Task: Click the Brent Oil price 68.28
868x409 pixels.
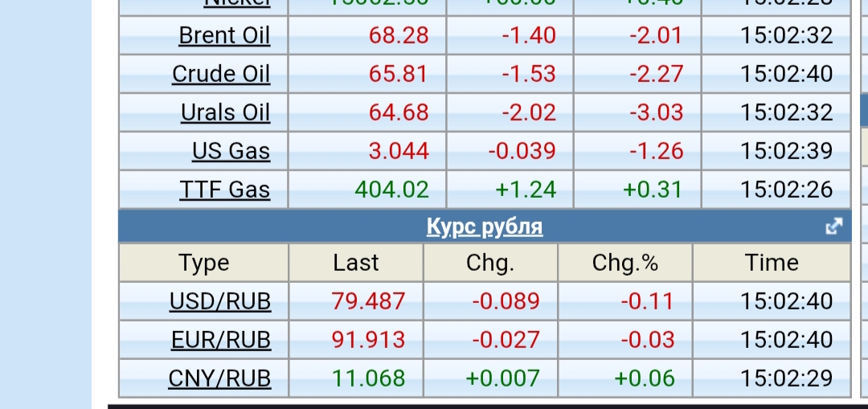Action: point(399,35)
